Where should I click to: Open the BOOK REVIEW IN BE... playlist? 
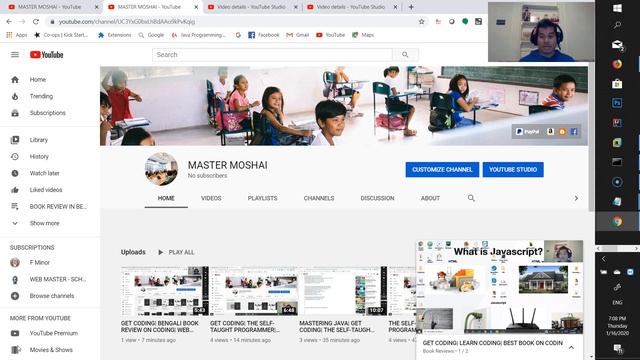[58, 207]
